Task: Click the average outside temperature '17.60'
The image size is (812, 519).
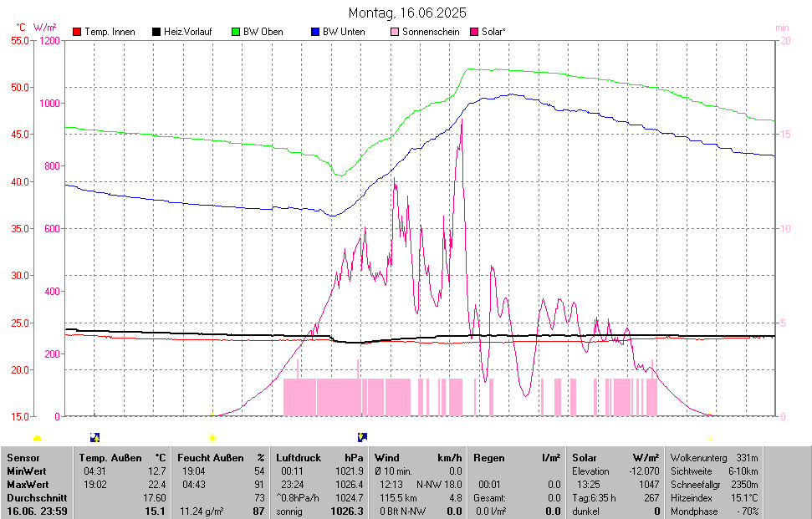Action: coord(155,498)
